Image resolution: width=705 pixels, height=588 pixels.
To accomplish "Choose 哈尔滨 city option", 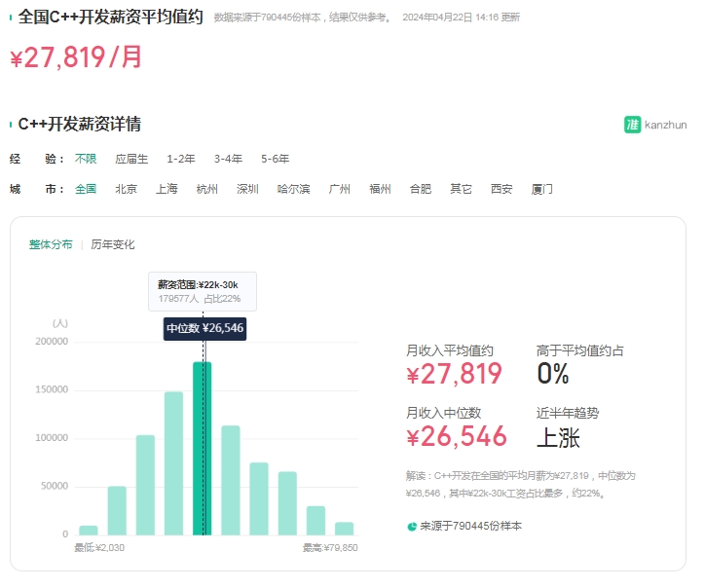I will click(x=294, y=189).
